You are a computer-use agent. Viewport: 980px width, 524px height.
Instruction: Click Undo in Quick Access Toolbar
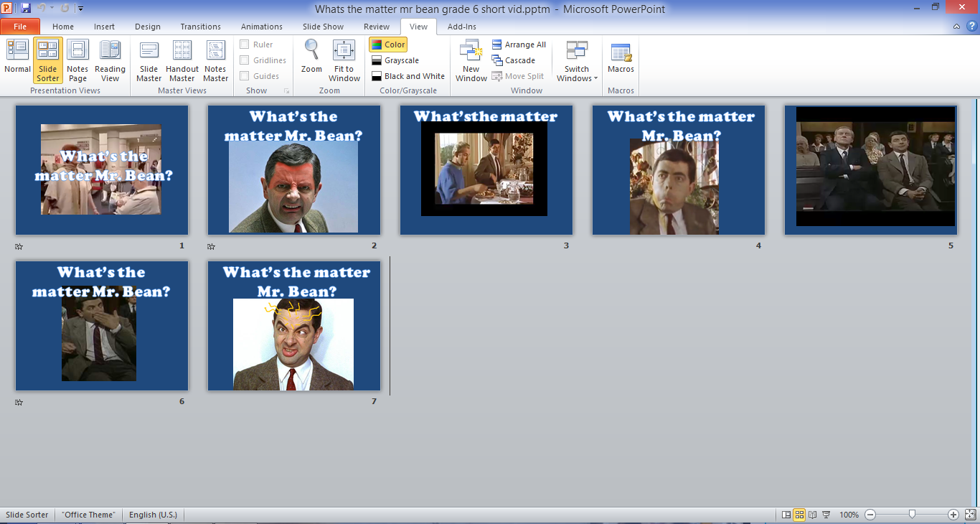coord(43,9)
